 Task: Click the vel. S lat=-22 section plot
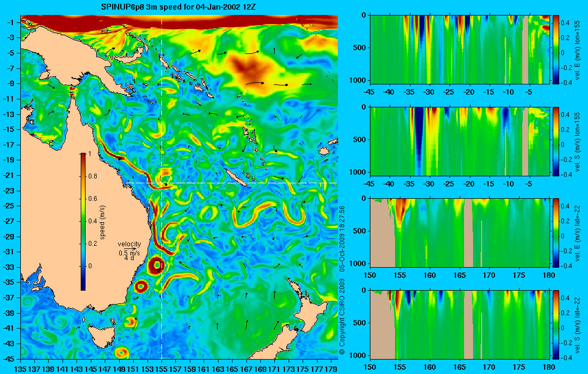[x=460, y=324]
